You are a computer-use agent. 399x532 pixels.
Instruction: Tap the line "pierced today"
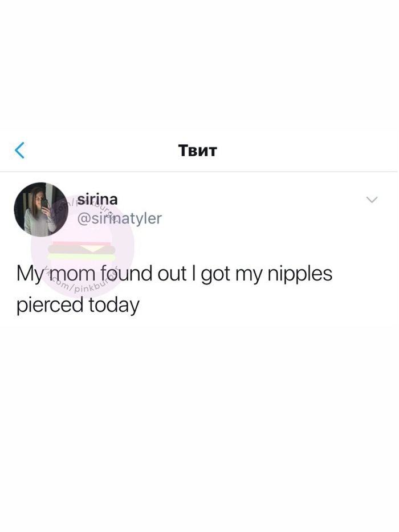[78, 304]
